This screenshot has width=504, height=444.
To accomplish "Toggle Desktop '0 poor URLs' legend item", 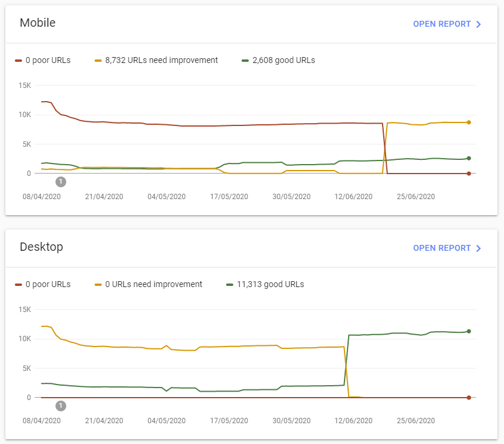I will click(43, 284).
